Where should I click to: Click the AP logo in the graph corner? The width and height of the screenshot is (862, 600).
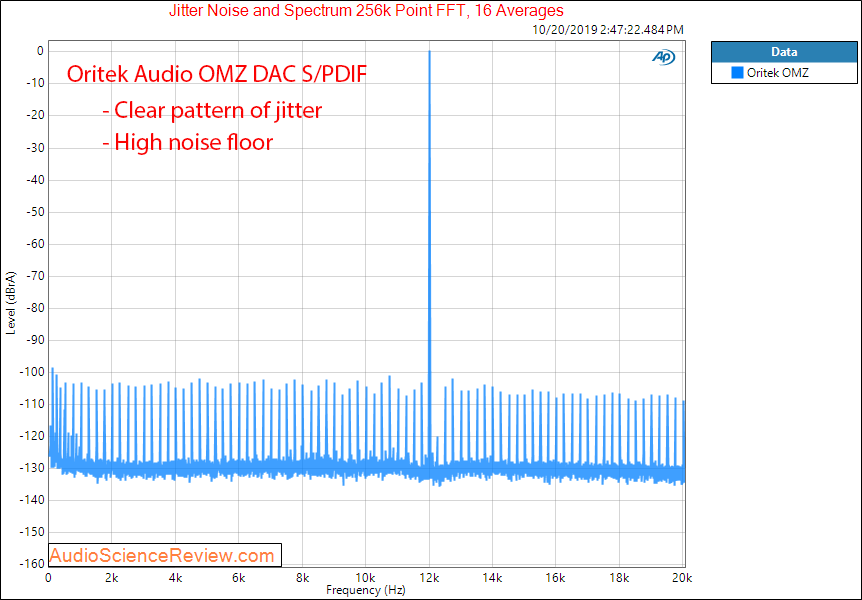[x=664, y=57]
